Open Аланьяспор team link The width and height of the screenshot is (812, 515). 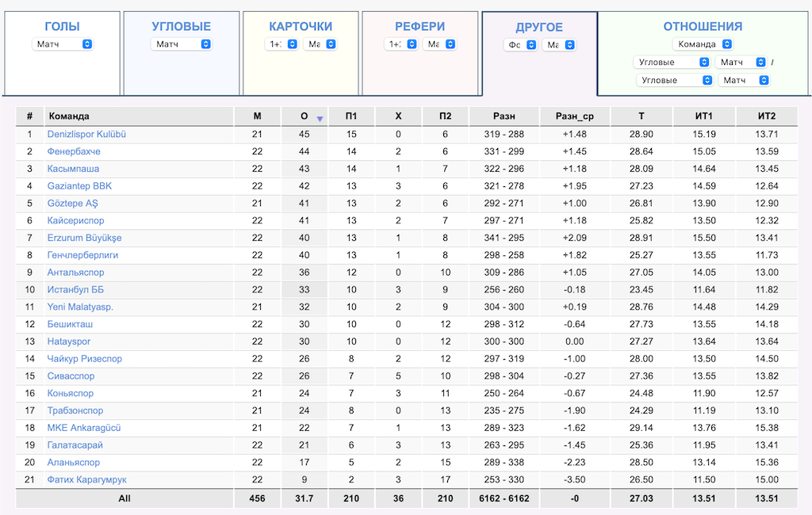click(x=74, y=462)
